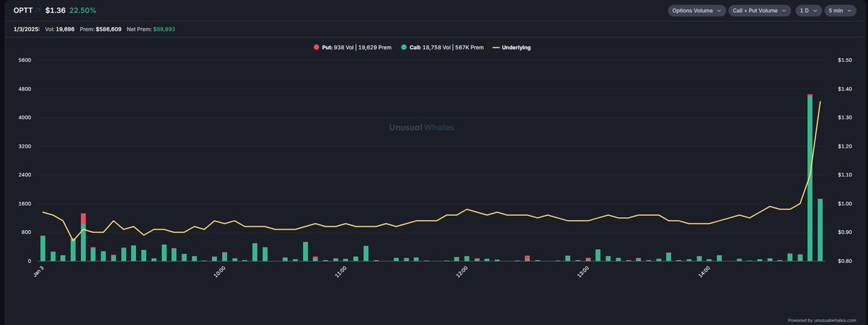Click the 10:00 time axis label
This screenshot has width=868, height=325.
[x=219, y=271]
